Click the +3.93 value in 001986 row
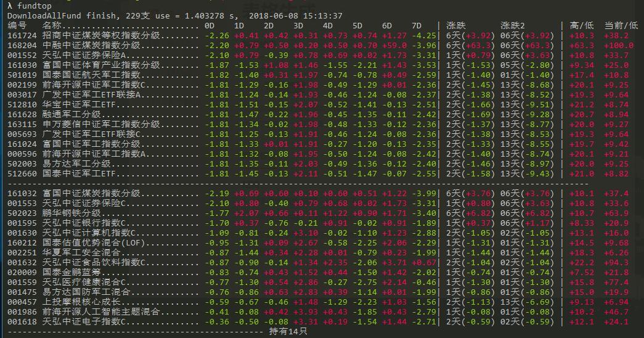This screenshot has height=338, width=644. tap(306, 312)
